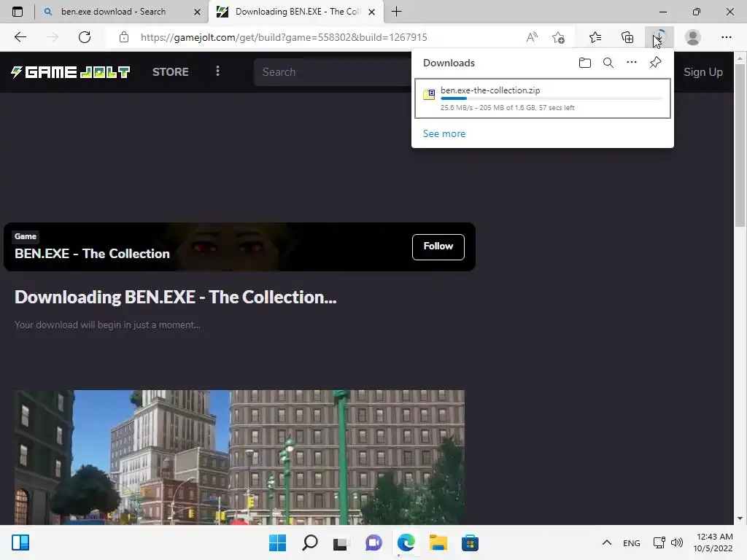747x560 pixels.
Task: Click the Game badge label
Action: pyautogui.click(x=26, y=236)
